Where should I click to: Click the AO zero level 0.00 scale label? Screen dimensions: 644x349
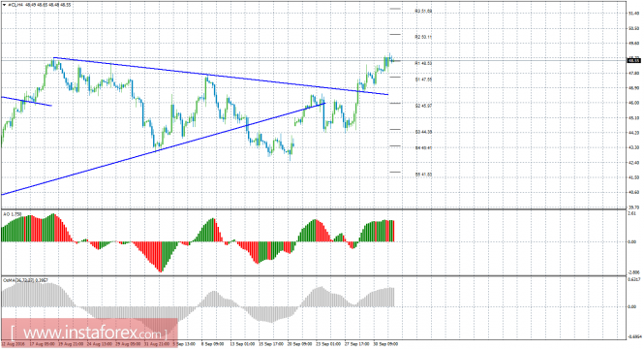[633, 241]
